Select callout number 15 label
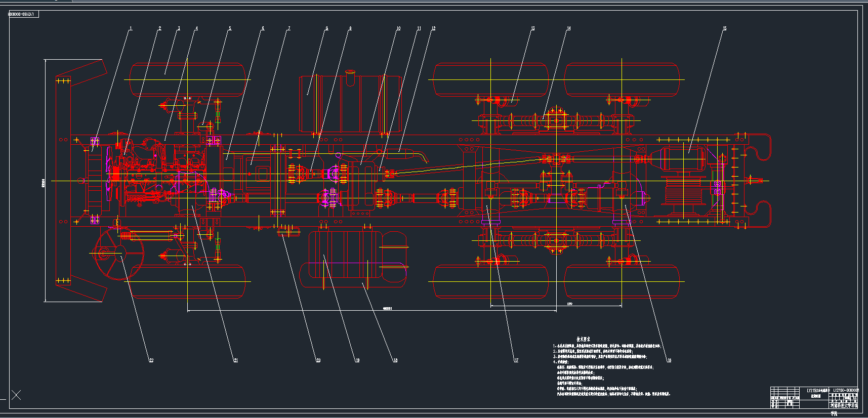868x418 pixels. coord(724,28)
